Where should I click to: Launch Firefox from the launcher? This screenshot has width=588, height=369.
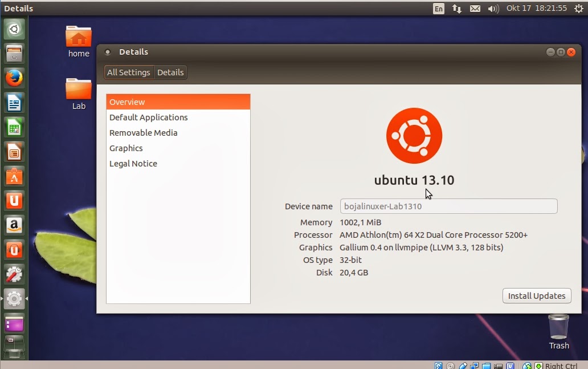(13, 77)
